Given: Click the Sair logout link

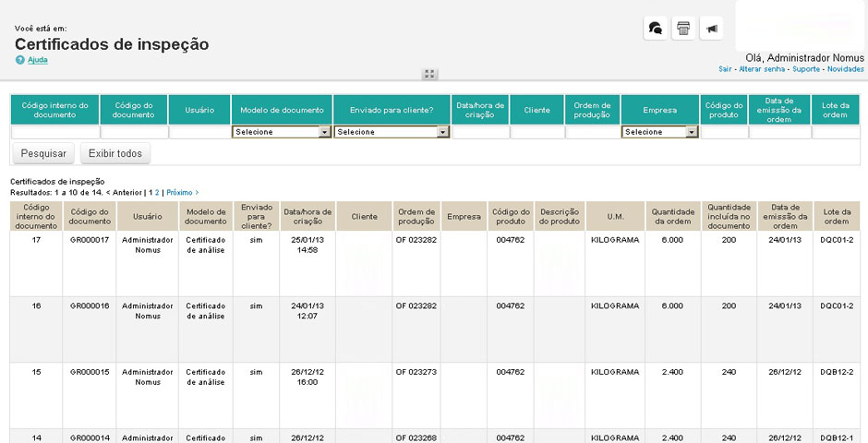Looking at the screenshot, I should tap(725, 69).
